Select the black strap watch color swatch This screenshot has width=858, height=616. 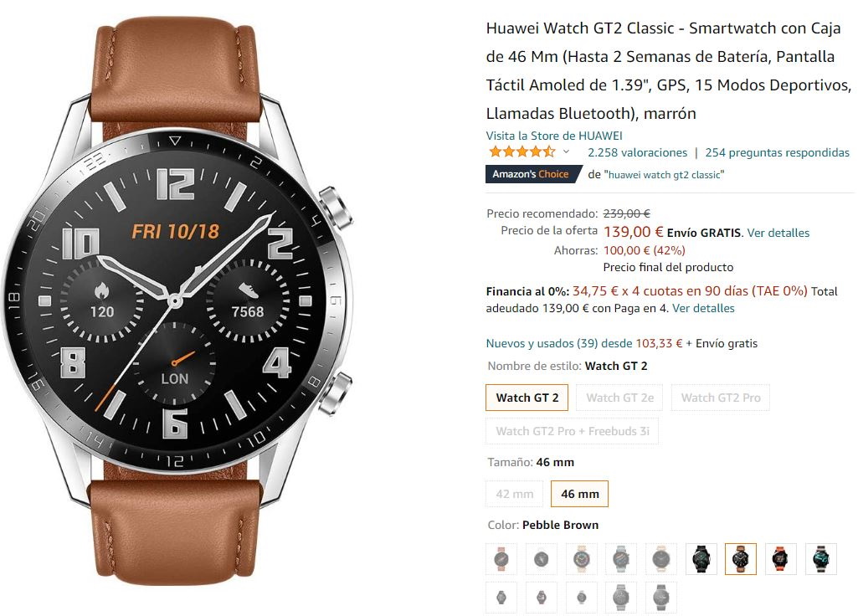tap(701, 559)
